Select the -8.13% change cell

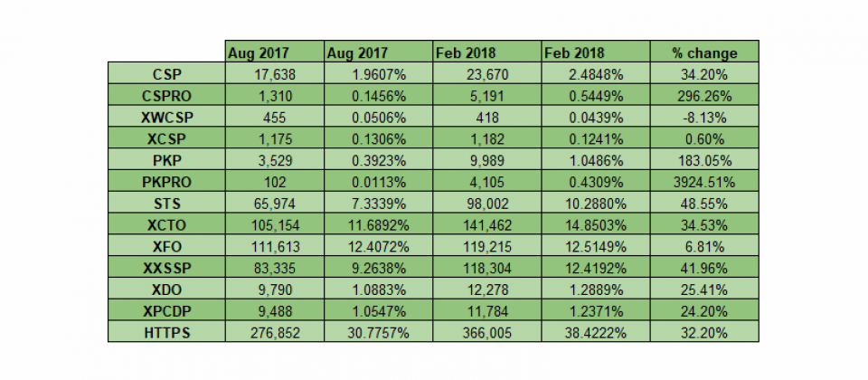[704, 117]
